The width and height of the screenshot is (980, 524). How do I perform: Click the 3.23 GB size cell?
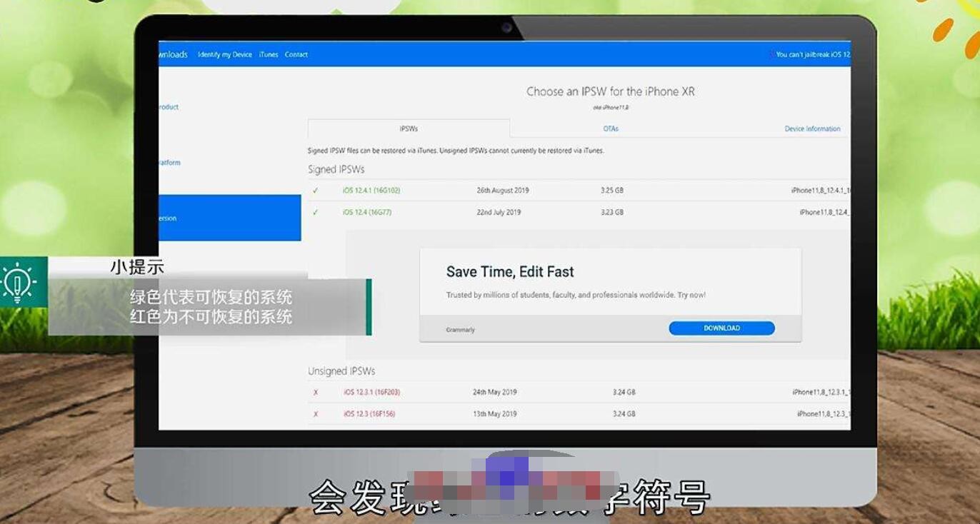(x=612, y=212)
